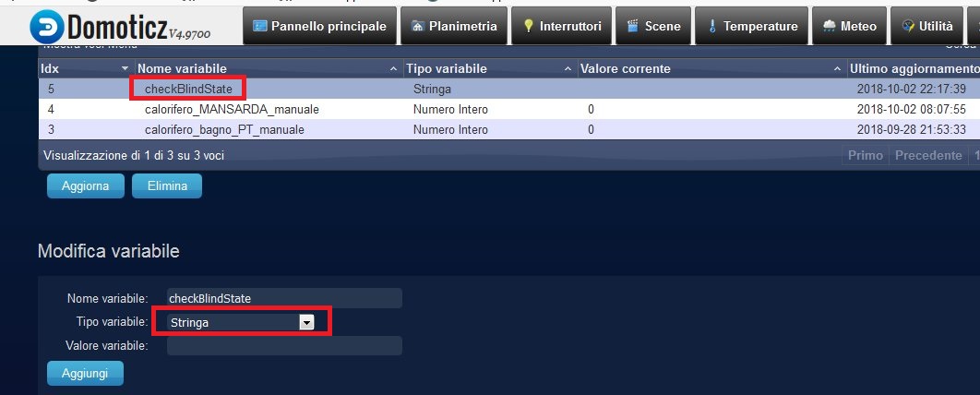Click the thermometer icon in Temperature

coord(711,26)
